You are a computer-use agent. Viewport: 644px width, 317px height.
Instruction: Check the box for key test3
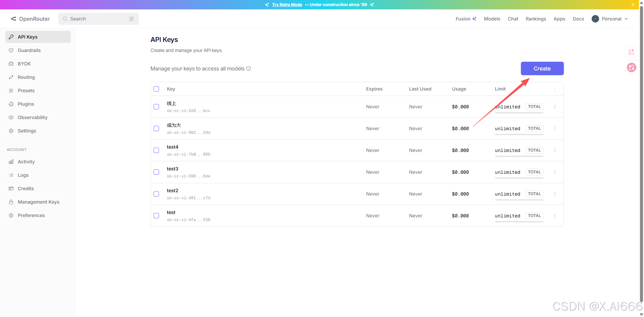point(156,172)
